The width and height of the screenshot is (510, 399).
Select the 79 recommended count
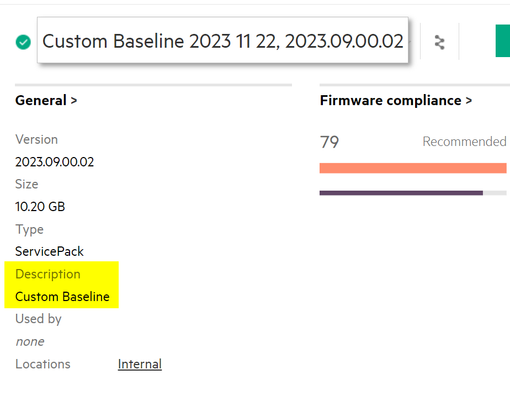(x=329, y=142)
